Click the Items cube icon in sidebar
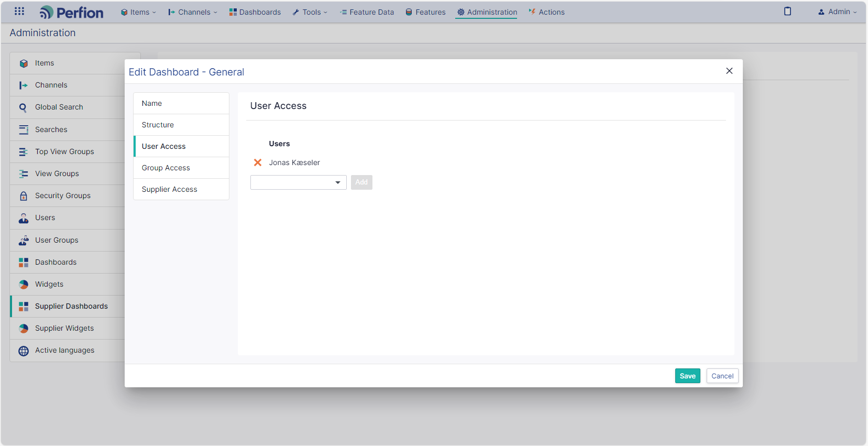Image resolution: width=868 pixels, height=446 pixels. 24,63
